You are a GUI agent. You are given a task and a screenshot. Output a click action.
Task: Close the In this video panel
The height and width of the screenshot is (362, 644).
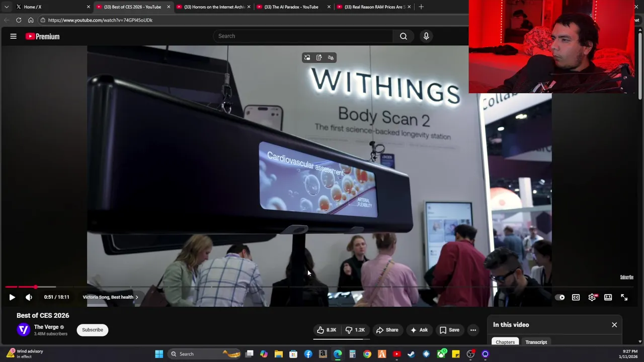pos(614,325)
